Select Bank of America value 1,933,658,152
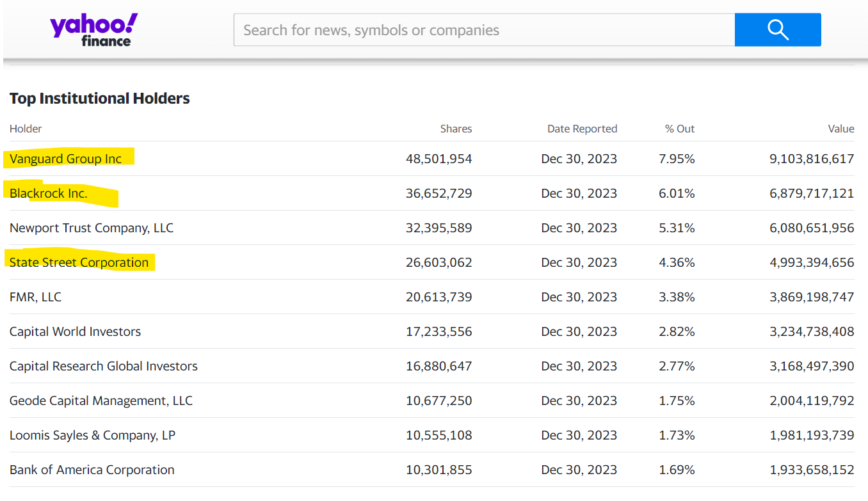 pyautogui.click(x=812, y=470)
